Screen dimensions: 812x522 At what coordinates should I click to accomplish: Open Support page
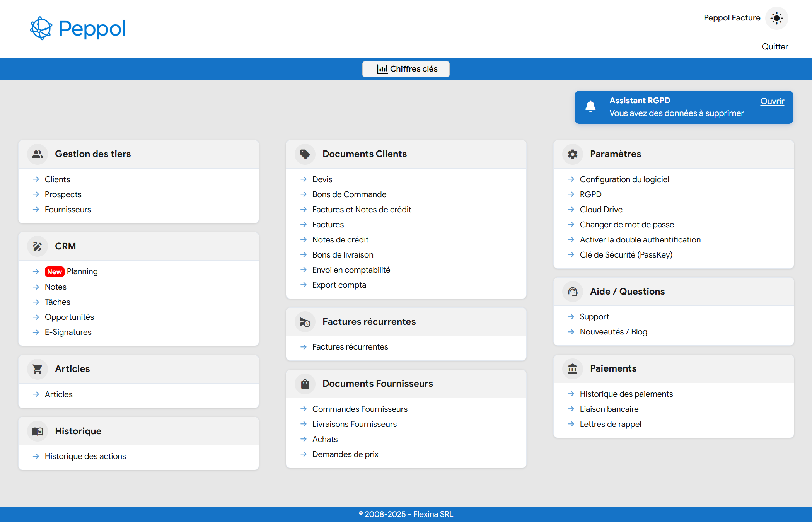pyautogui.click(x=594, y=317)
